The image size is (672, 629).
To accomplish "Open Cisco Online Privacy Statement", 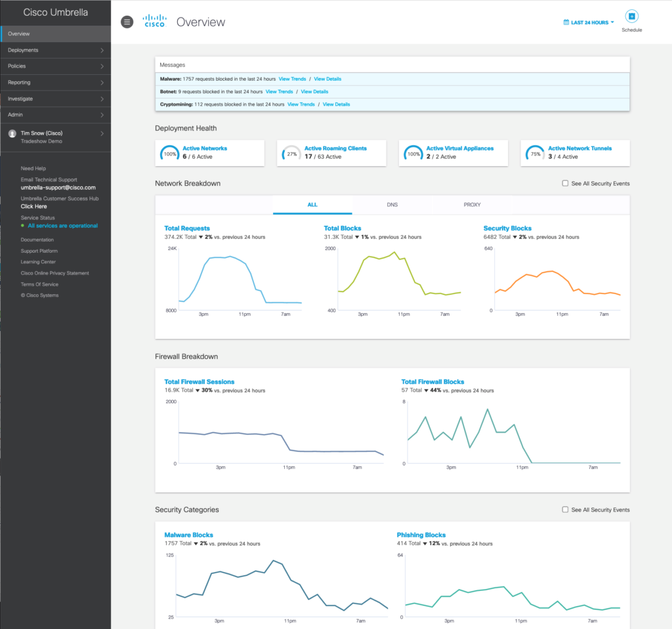I will click(55, 273).
